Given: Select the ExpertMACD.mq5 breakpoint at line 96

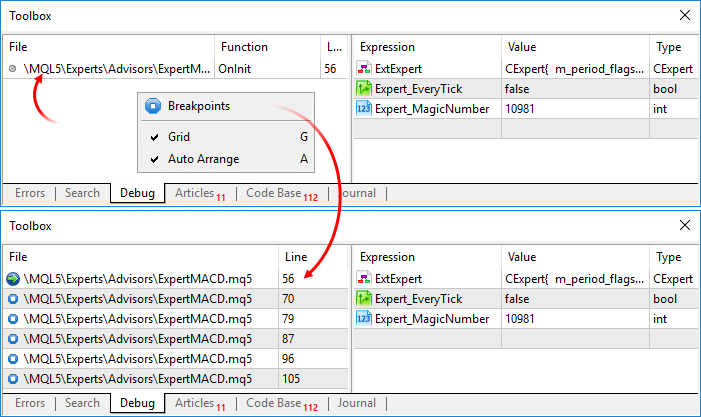Looking at the screenshot, I should point(175,359).
